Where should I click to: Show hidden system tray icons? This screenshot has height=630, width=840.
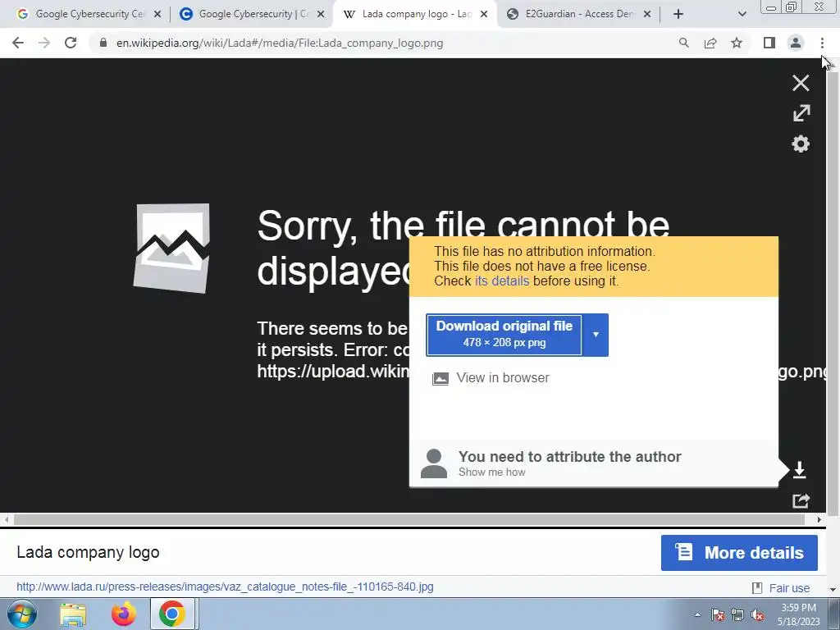pos(697,615)
